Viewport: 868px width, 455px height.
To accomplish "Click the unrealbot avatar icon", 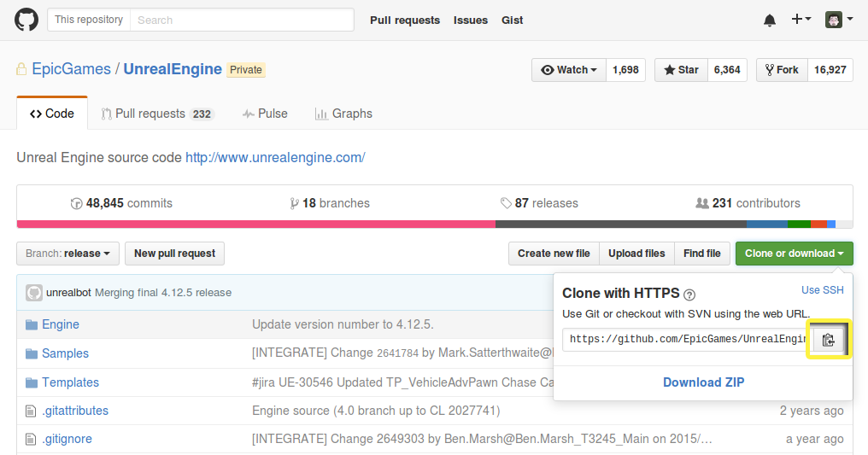I will pos(34,293).
